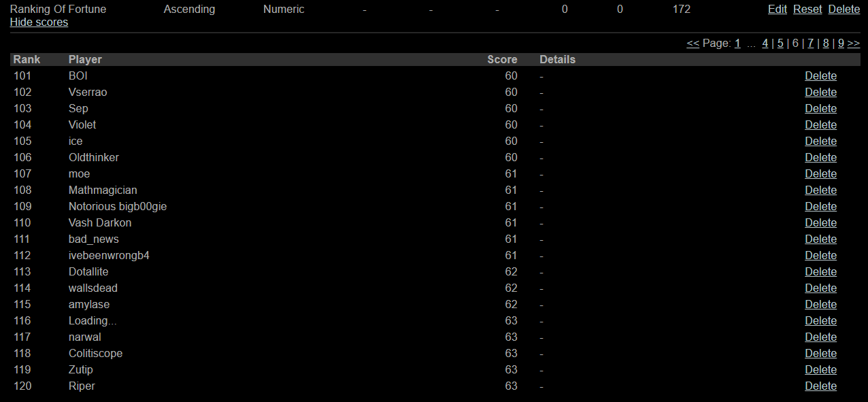Remove ivebeenwrongb4's score entry
The image size is (868, 402).
pos(820,256)
